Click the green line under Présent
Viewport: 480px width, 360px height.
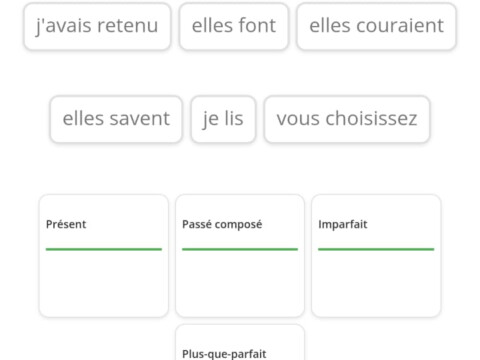104,249
